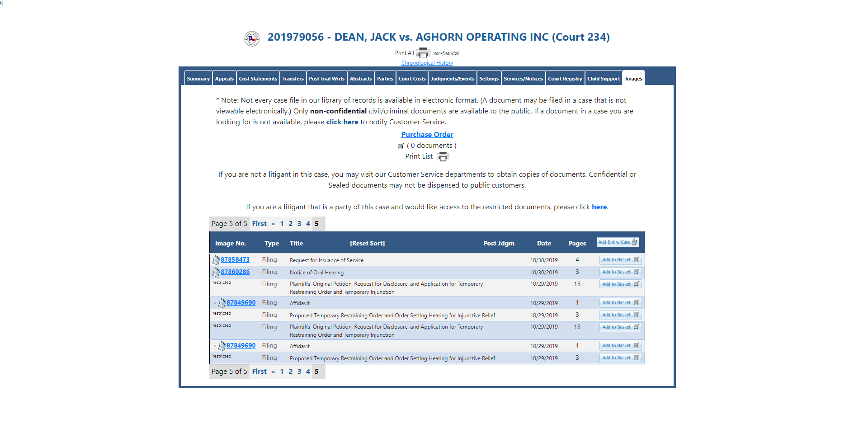The height and width of the screenshot is (438, 868).
Task: Sort by the Pages column header
Action: pos(577,244)
